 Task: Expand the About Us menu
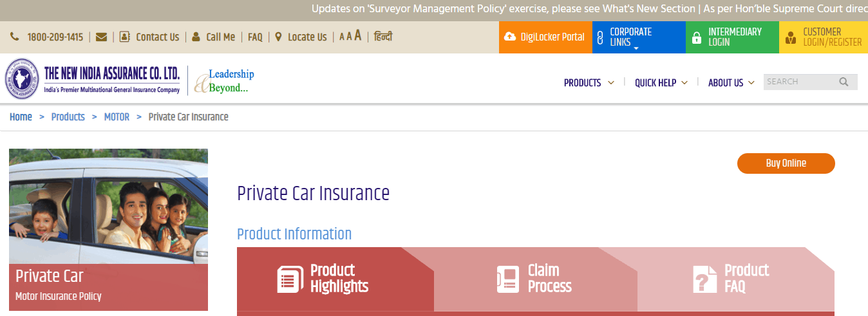731,82
